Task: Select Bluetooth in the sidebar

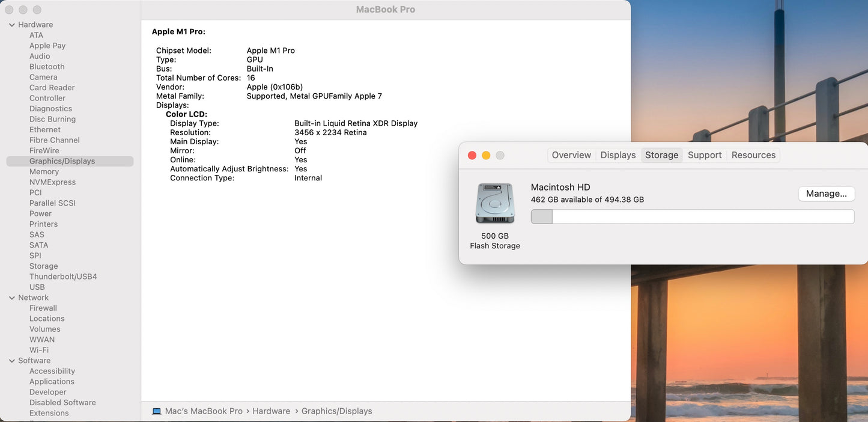Action: click(47, 67)
